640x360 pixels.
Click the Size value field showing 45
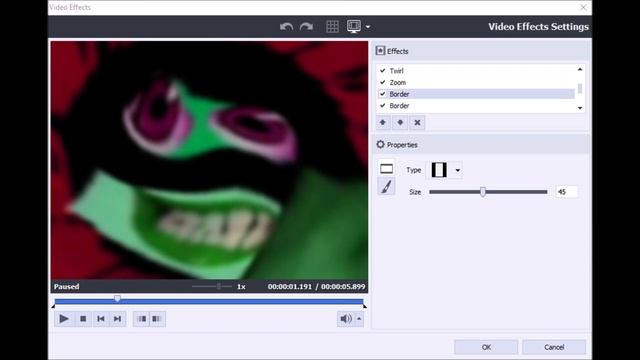click(567, 192)
